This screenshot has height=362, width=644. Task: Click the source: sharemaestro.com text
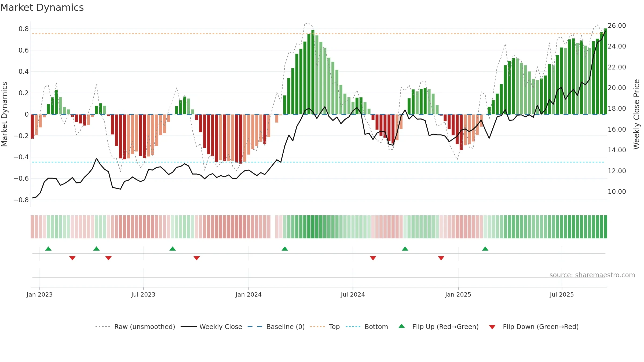tap(592, 275)
